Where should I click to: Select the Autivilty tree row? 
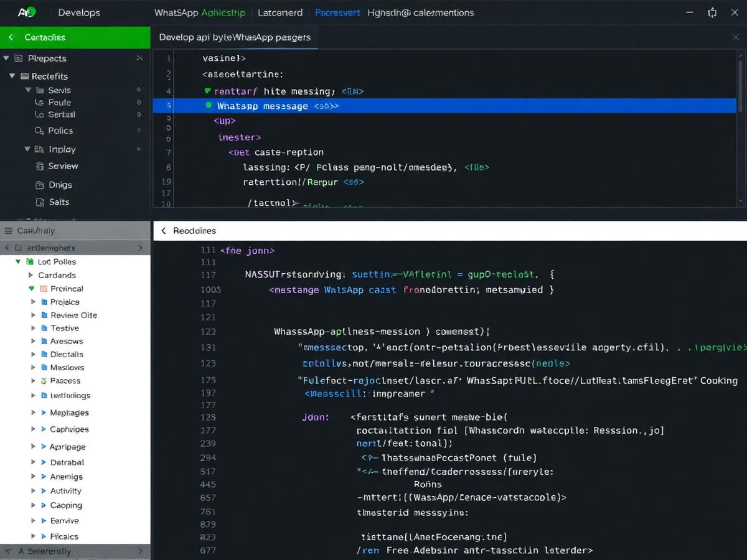pos(75,491)
